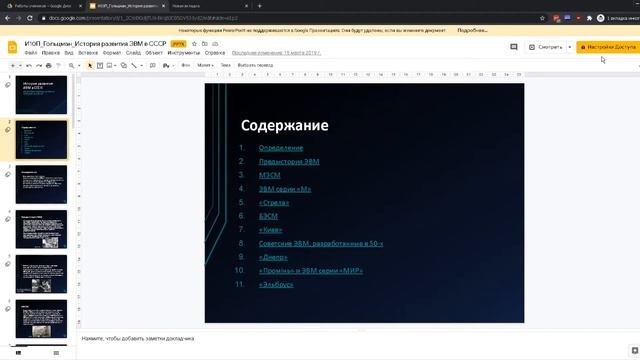Image resolution: width=640 pixels, height=360 pixels.
Task: Select the shape tool icon
Action: click(124, 65)
